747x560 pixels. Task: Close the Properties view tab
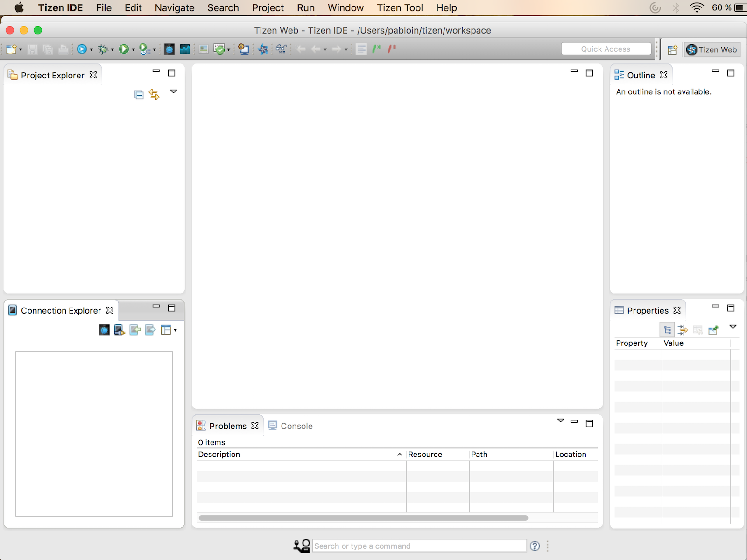pyautogui.click(x=677, y=310)
